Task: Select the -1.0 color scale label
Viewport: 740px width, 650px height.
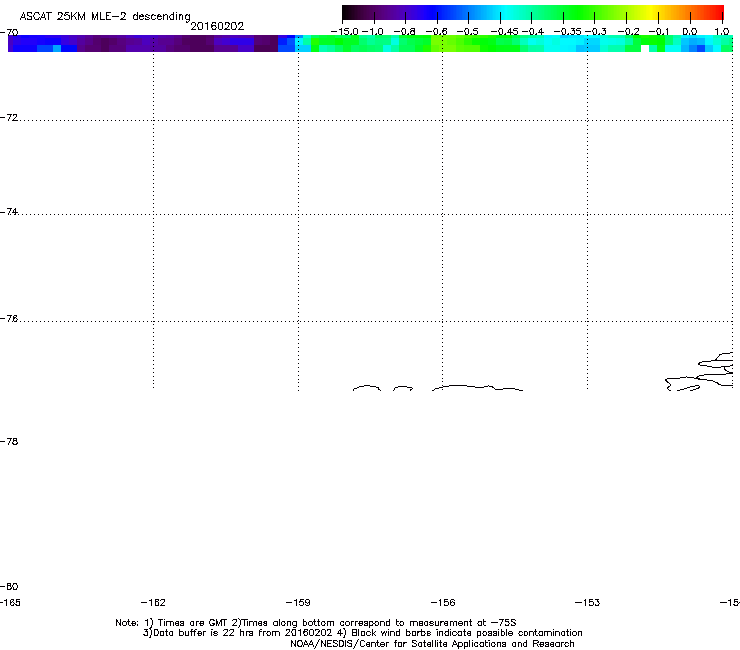Action: pos(373,32)
